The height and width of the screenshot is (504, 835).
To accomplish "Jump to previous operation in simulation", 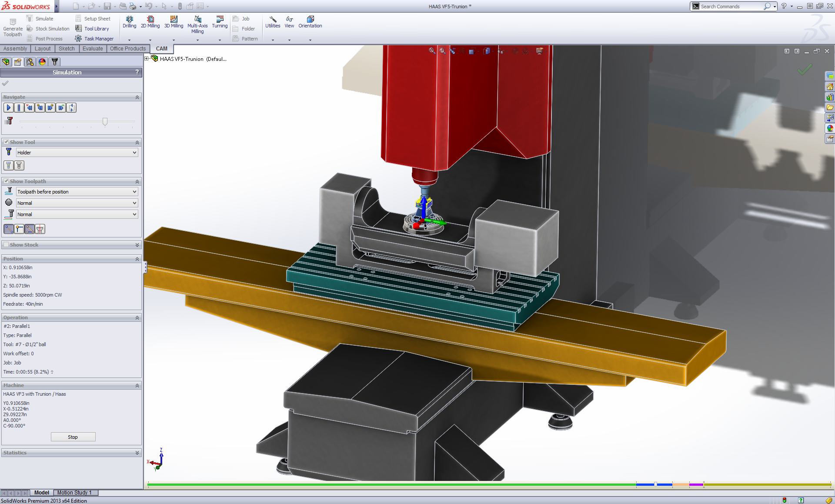I will pos(29,107).
